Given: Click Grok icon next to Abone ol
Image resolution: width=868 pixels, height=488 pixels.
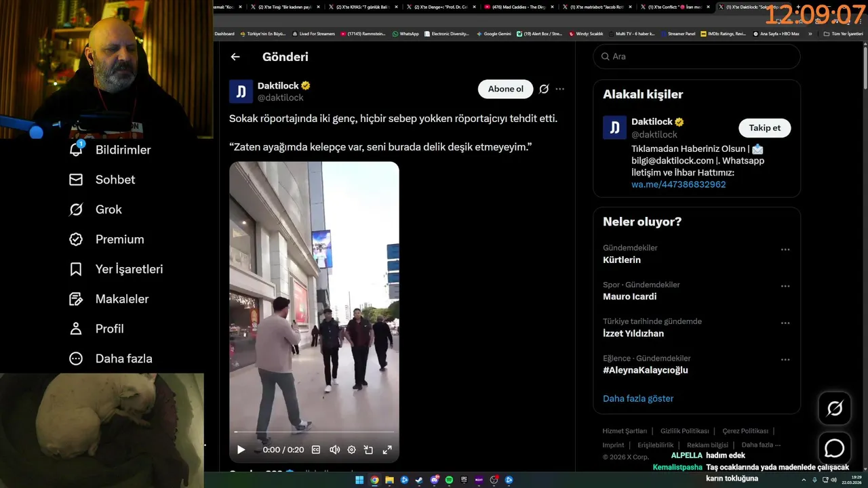Looking at the screenshot, I should coord(544,89).
